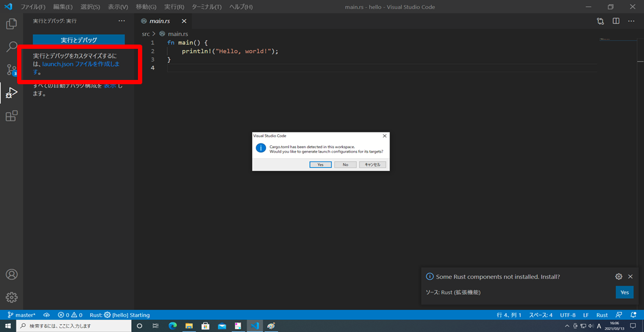Screen dimensions: 644x332
Task: Click UTF-8 encoding in status bar
Action: click(x=568, y=315)
